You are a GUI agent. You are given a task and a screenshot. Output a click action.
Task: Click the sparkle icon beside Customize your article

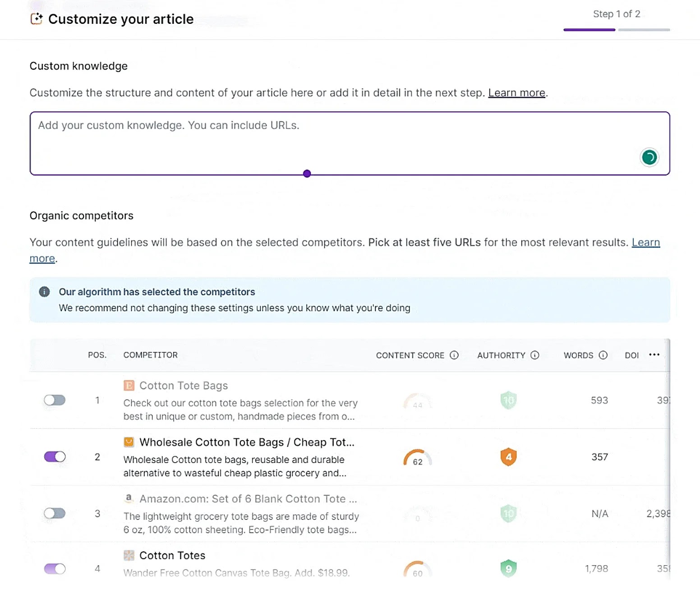point(37,19)
